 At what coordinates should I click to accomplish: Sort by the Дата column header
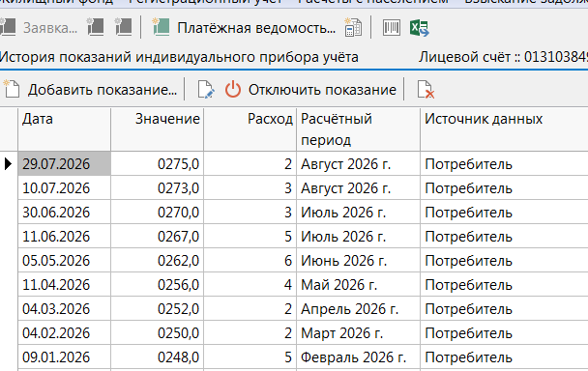[x=64, y=129]
